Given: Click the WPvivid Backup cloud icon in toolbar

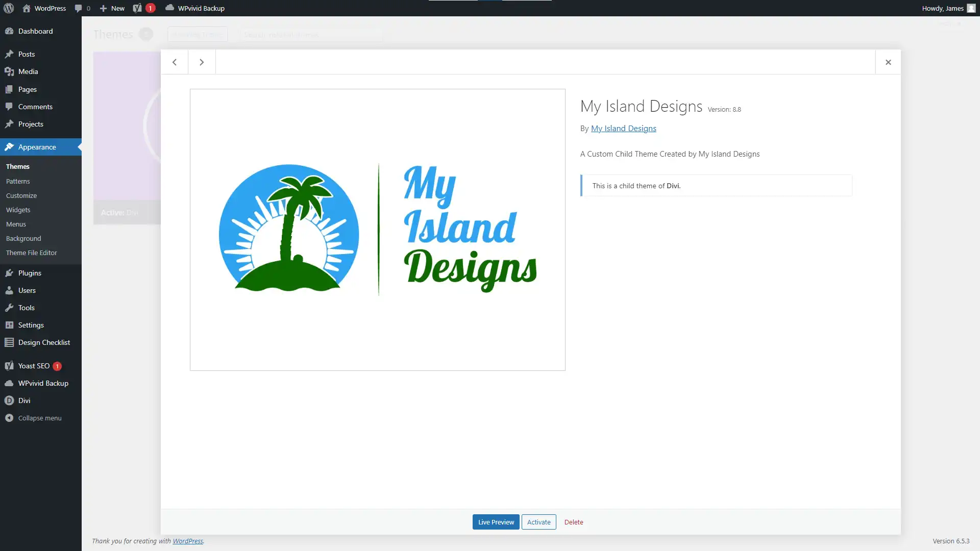Looking at the screenshot, I should 169,8.
